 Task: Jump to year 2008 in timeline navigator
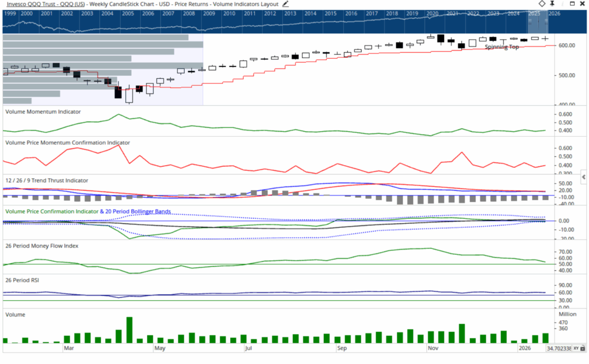click(188, 13)
